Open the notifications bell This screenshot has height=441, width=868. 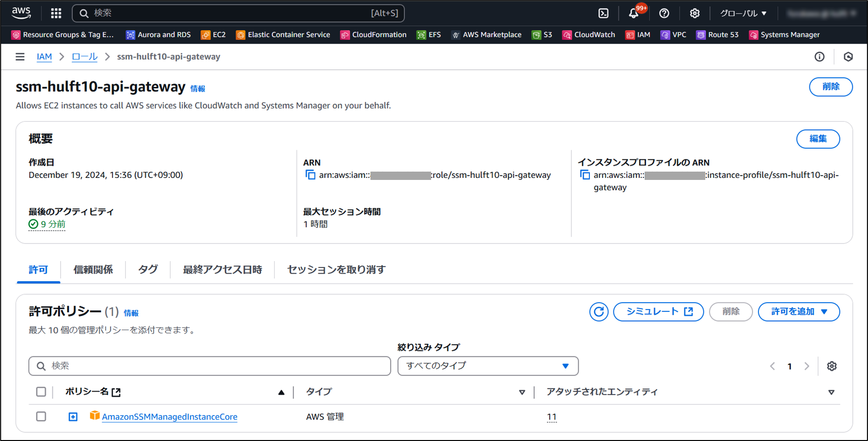(634, 13)
